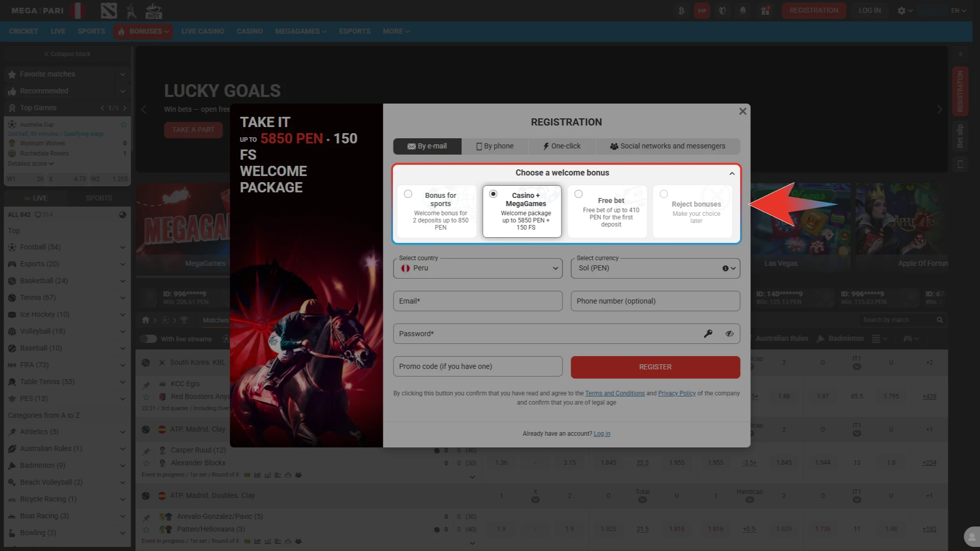
Task: Click the Bitcoin payments icon in header
Action: click(x=681, y=11)
